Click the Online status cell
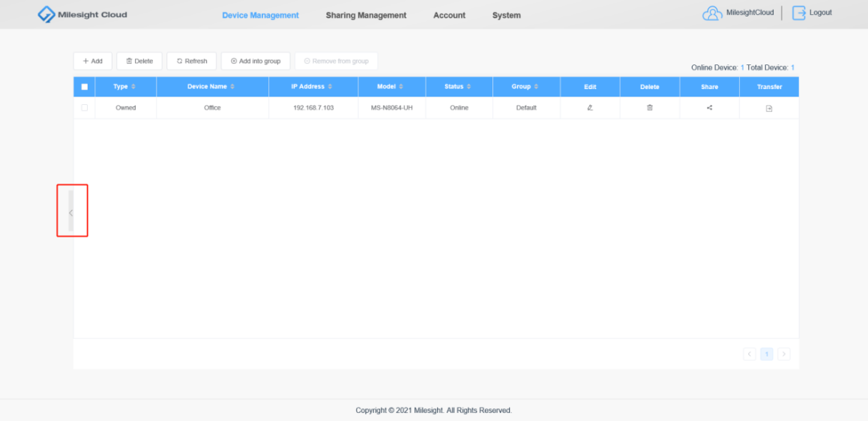868x421 pixels. [459, 108]
